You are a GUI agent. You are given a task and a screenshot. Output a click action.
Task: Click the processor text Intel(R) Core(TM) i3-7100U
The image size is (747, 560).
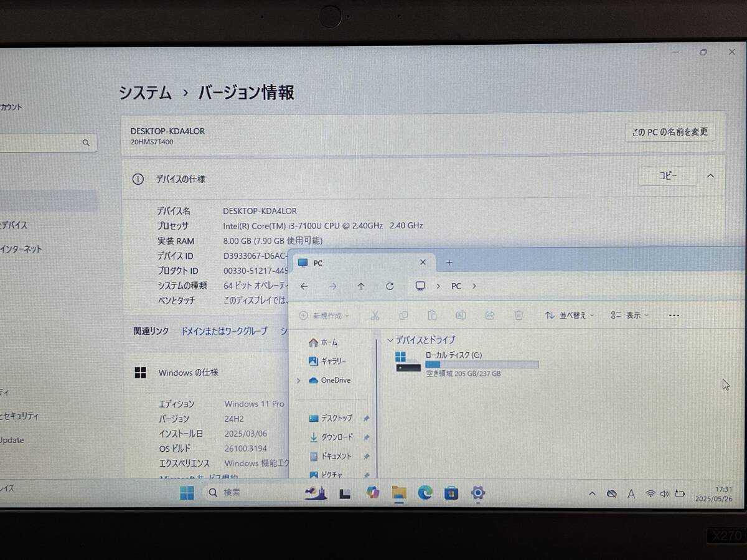pyautogui.click(x=323, y=226)
